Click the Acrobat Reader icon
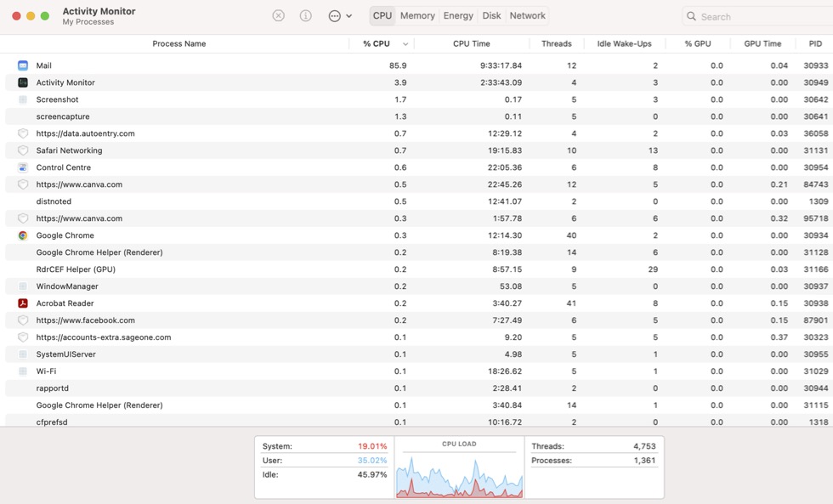 pyautogui.click(x=23, y=303)
